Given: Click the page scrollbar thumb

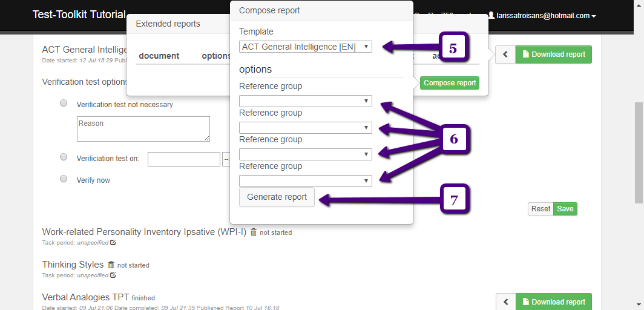Looking at the screenshot, I should 640,153.
